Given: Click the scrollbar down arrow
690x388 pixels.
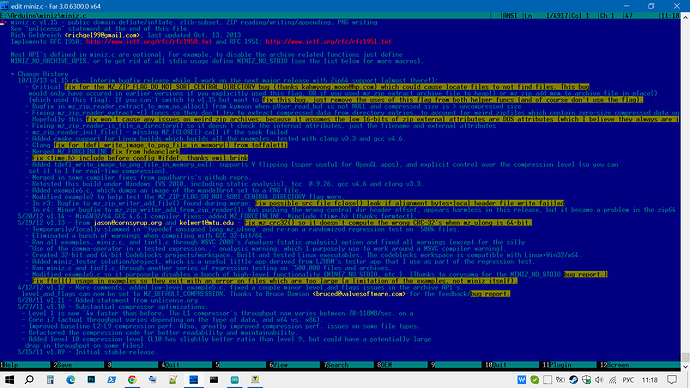Looking at the screenshot, I should point(685,366).
